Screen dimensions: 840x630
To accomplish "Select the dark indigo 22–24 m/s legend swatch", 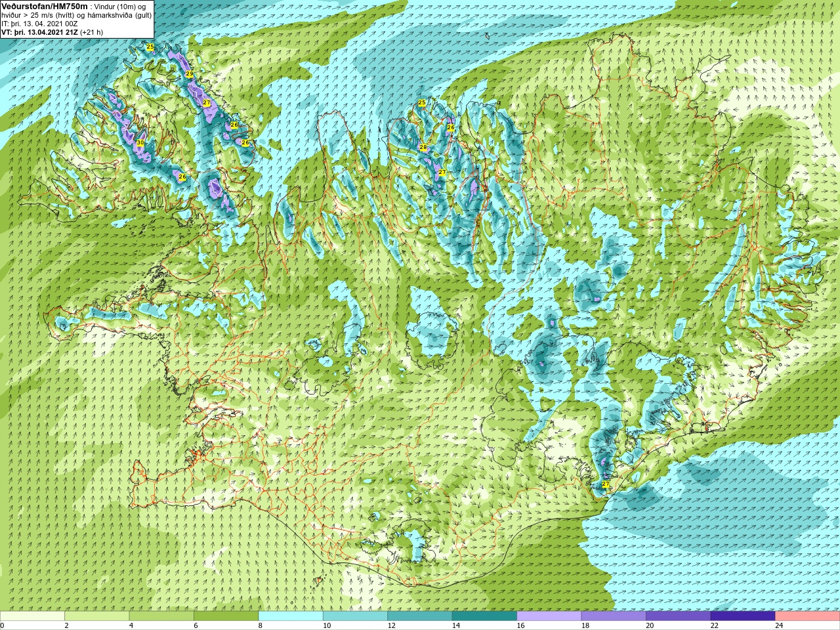I will pos(743,616).
